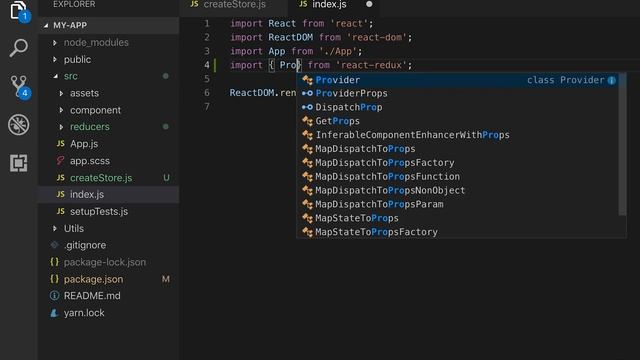Click the JS icon beside setupTests.js
640x360 pixels.
click(60, 211)
